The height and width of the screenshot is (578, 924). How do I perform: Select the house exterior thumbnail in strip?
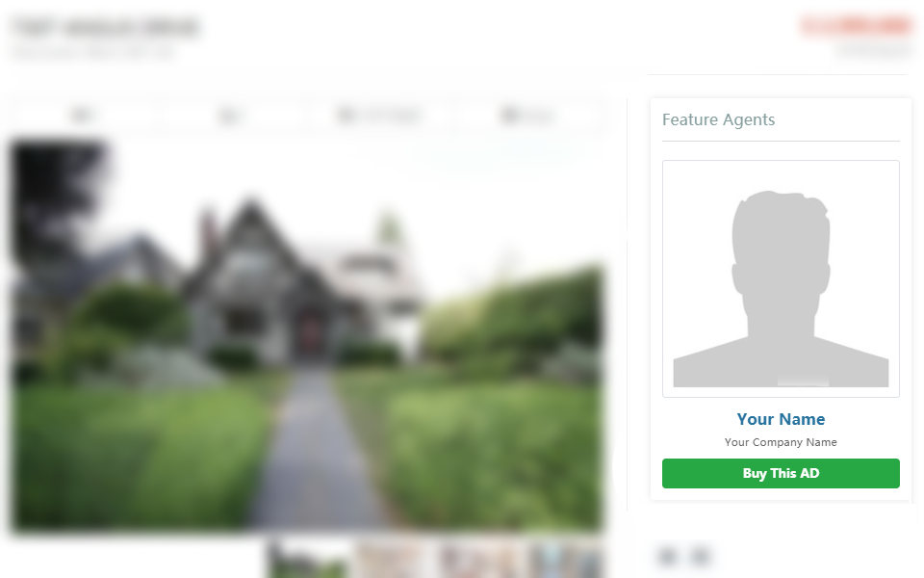pos(309,561)
